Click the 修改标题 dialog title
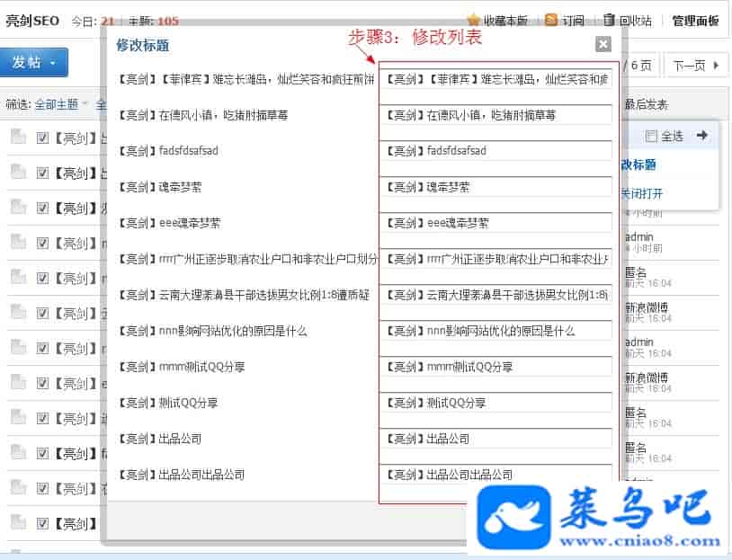Screen dimensions: 732x560 142,45
